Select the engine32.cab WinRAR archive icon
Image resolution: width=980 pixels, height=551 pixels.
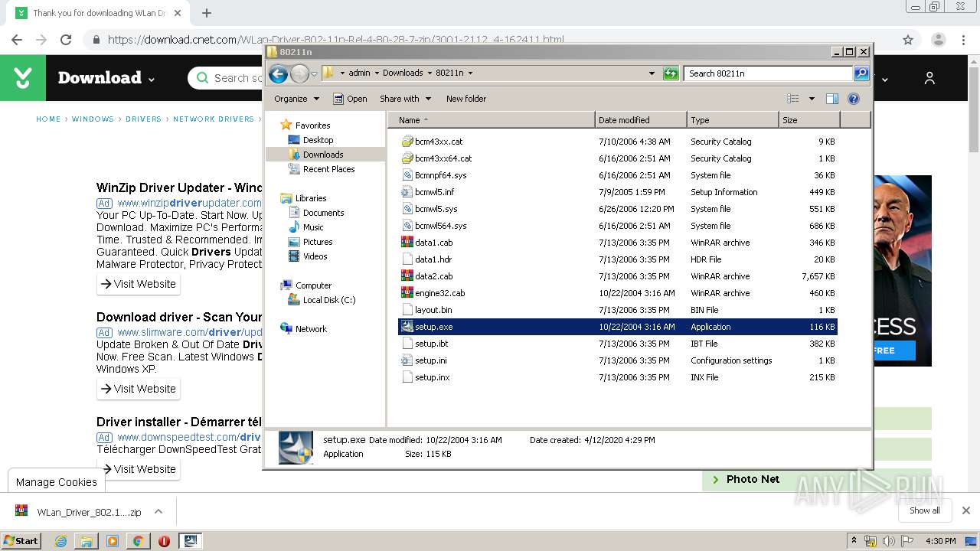tap(407, 293)
